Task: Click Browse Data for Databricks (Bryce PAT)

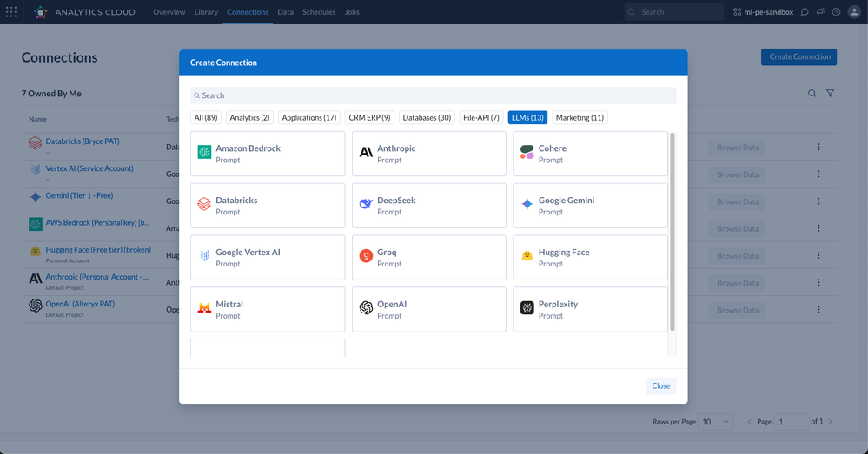Action: 738,148
